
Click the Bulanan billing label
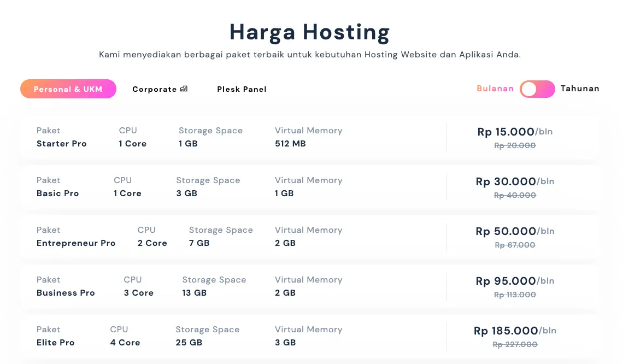(495, 89)
